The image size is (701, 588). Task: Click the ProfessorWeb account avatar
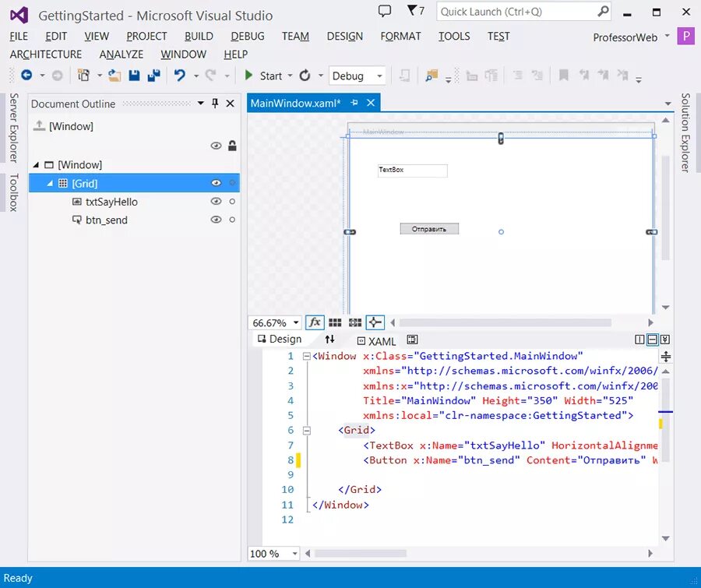click(685, 37)
